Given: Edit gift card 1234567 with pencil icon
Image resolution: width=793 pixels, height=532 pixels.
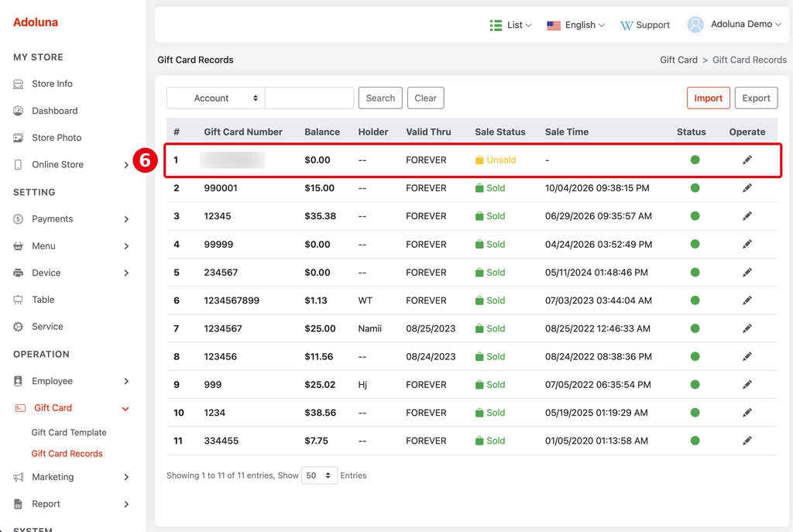Looking at the screenshot, I should 747,328.
